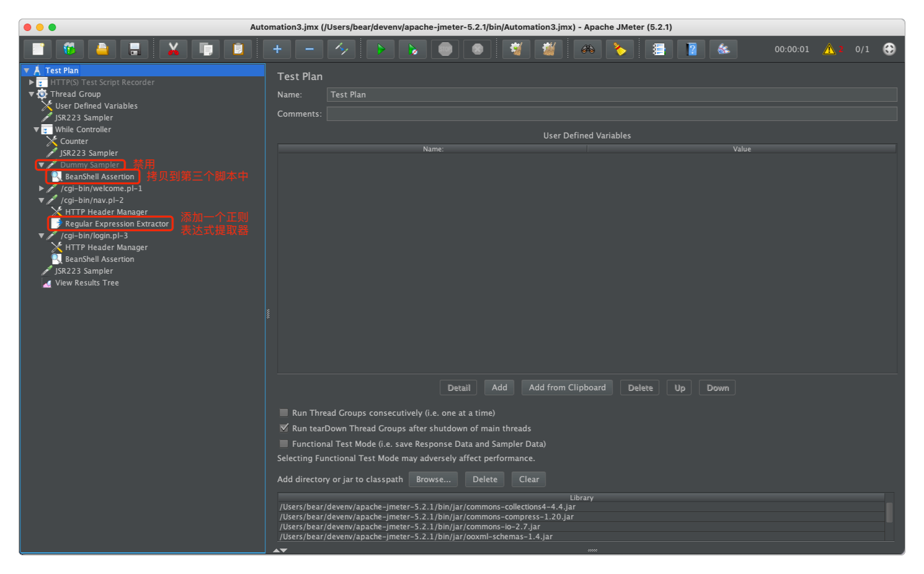
Task: Collapse the /cgi-bin/nav.pl-2 node
Action: coord(42,200)
